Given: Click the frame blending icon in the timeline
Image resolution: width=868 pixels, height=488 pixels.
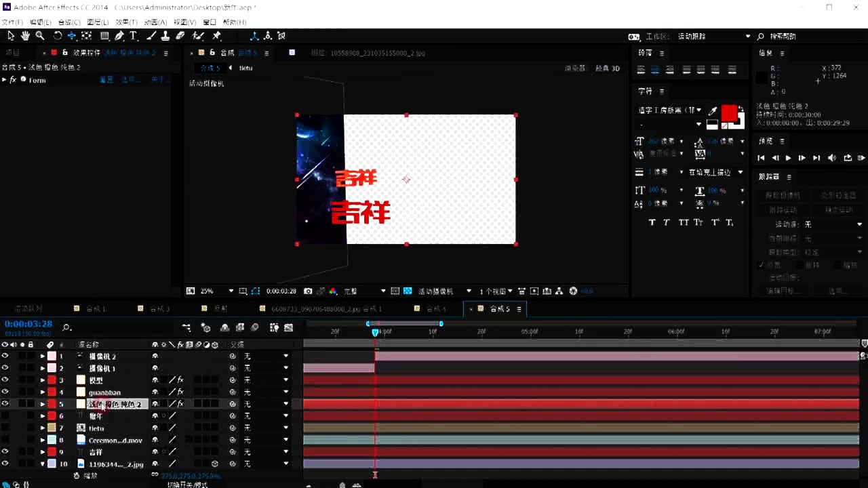Looking at the screenshot, I should click(240, 327).
